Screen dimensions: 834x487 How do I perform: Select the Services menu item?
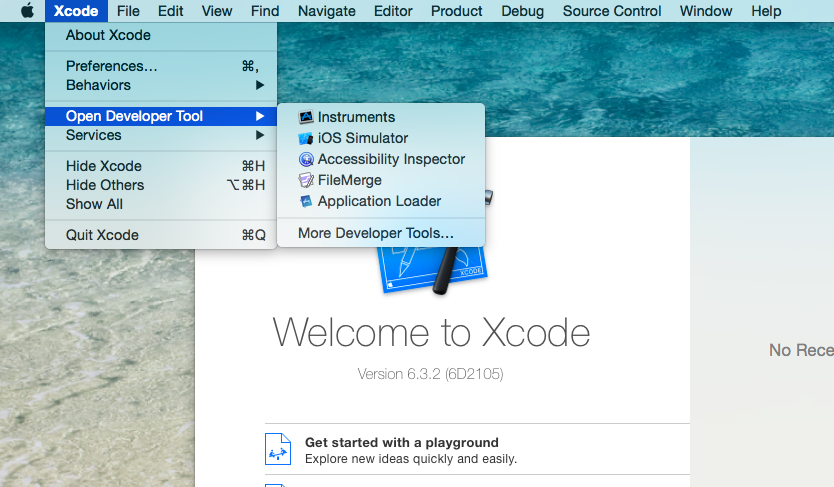tap(161, 135)
